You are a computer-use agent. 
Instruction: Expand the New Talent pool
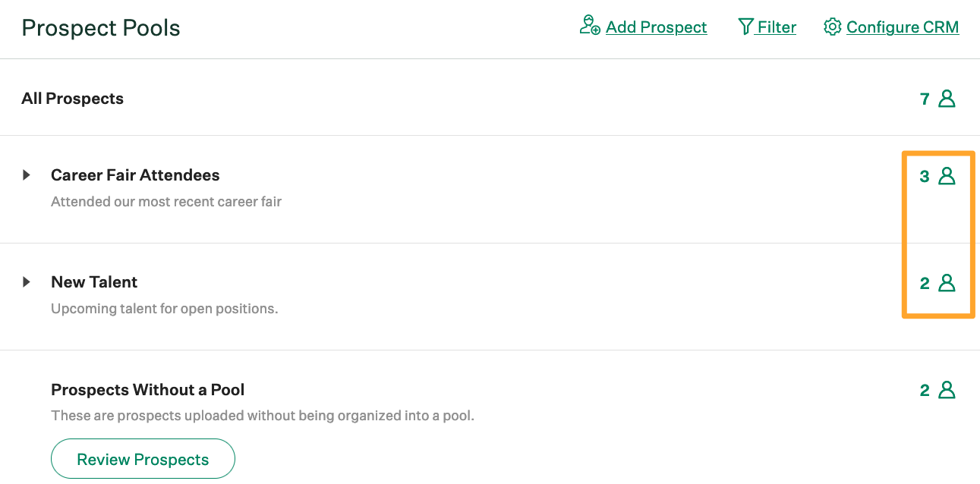click(27, 281)
